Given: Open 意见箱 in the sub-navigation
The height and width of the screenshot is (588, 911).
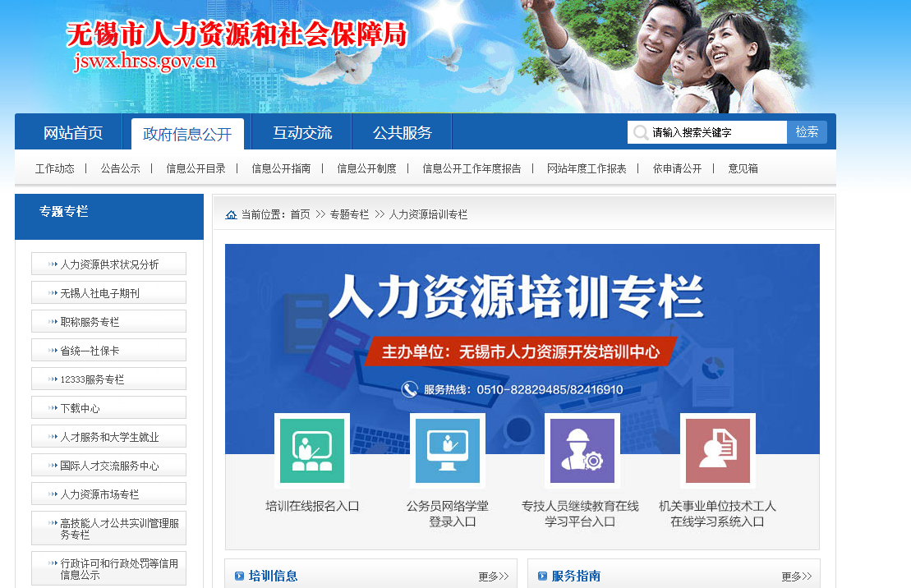Looking at the screenshot, I should click(x=743, y=168).
